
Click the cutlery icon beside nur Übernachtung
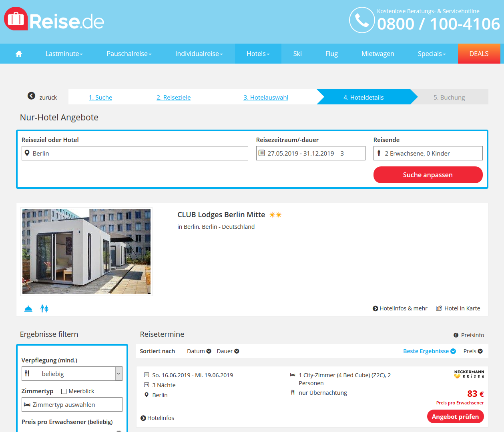(293, 393)
